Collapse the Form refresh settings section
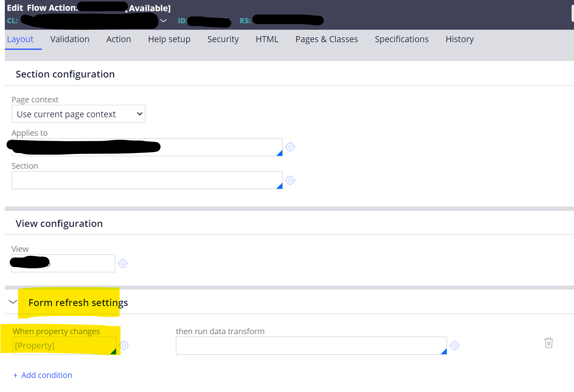The image size is (574, 392). tap(12, 302)
